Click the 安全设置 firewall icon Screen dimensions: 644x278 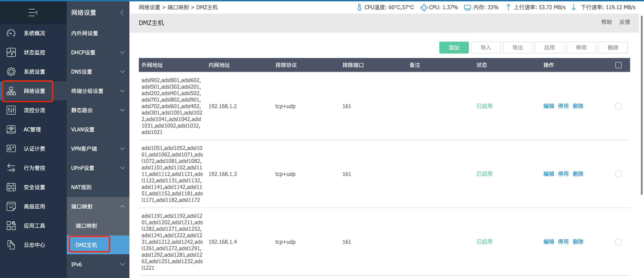tap(11, 187)
